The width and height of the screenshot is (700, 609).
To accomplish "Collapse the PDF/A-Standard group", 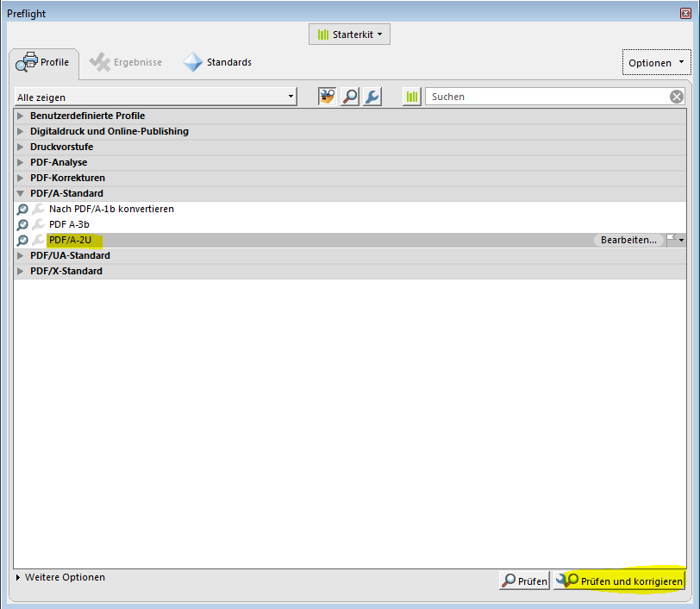I will pyautogui.click(x=22, y=193).
